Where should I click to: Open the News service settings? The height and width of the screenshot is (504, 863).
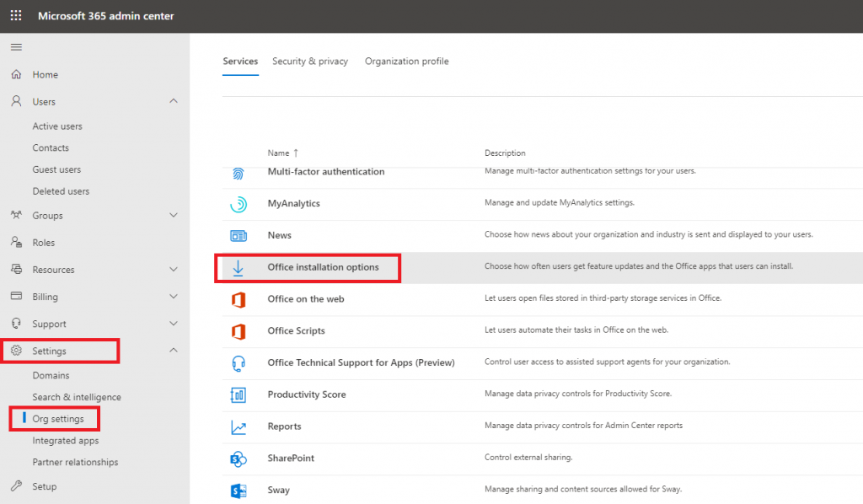tap(279, 235)
